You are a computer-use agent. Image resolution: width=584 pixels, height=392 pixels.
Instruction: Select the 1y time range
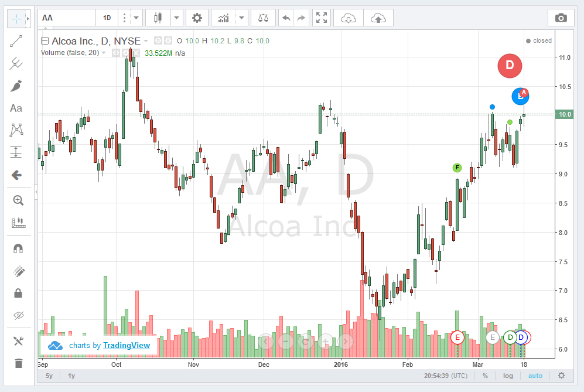(71, 376)
